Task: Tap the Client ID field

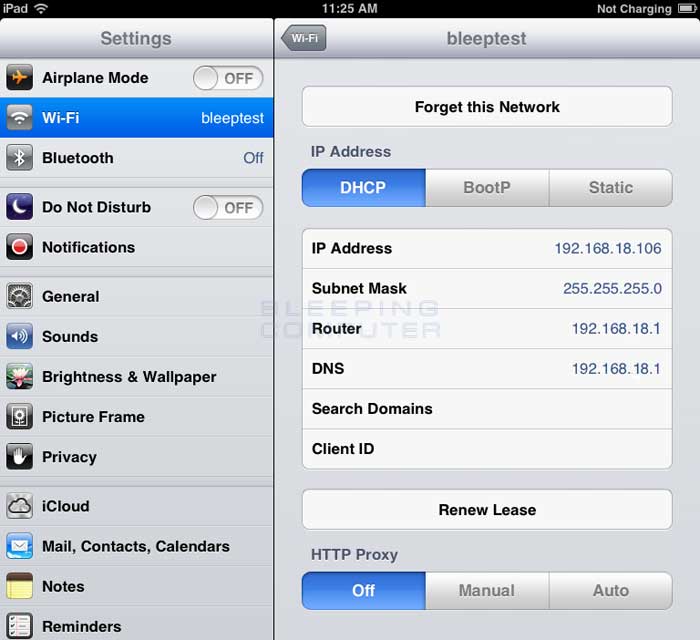Action: click(x=487, y=449)
